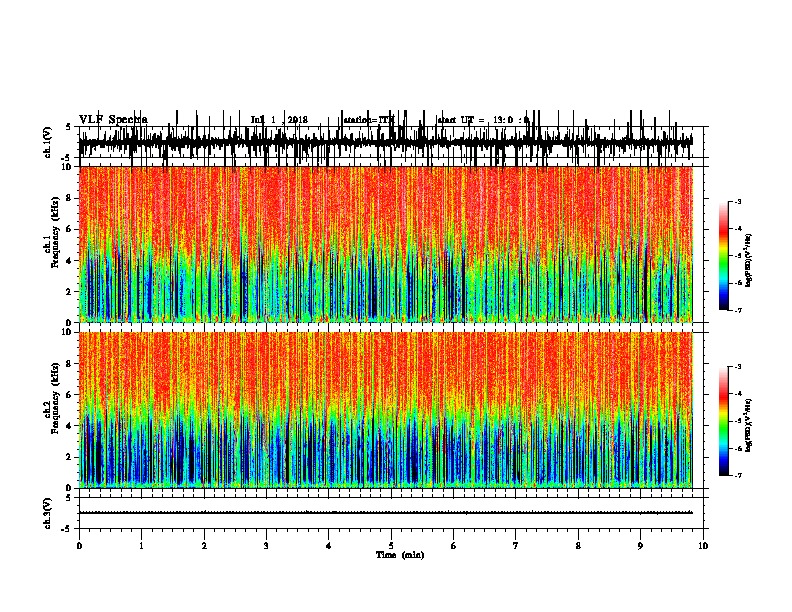The image size is (792, 612).
Task: Click time axis tick label '3'
Action: (266, 546)
